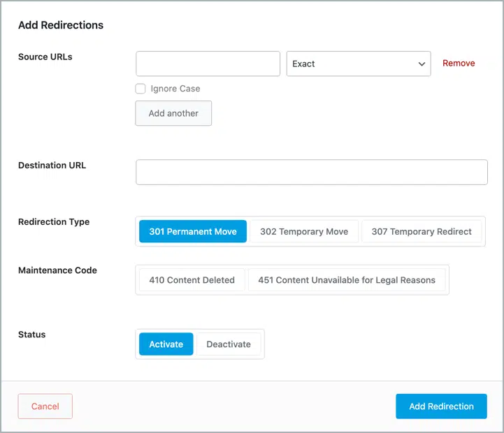Click the chevron arrow in the Exact dropdown
This screenshot has width=504, height=433.
(422, 64)
